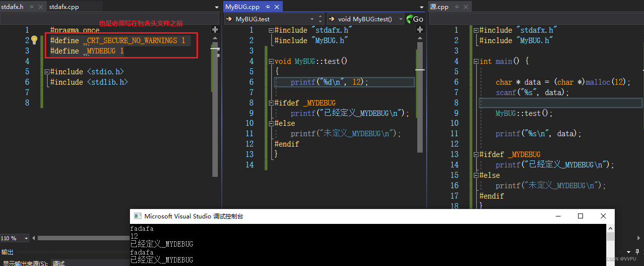Collapse void MyBUG::test() at MyBUG.cpp line 4
The image size is (644, 266).
point(270,61)
